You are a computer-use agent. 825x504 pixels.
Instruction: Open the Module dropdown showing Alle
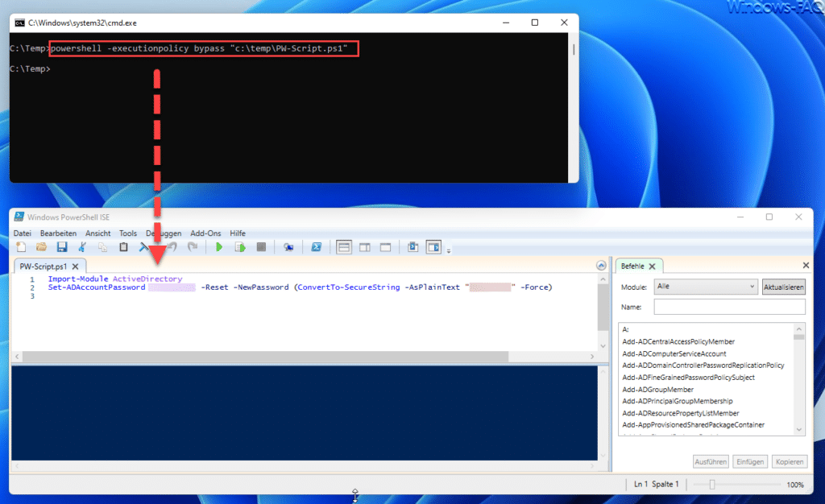pyautogui.click(x=706, y=287)
